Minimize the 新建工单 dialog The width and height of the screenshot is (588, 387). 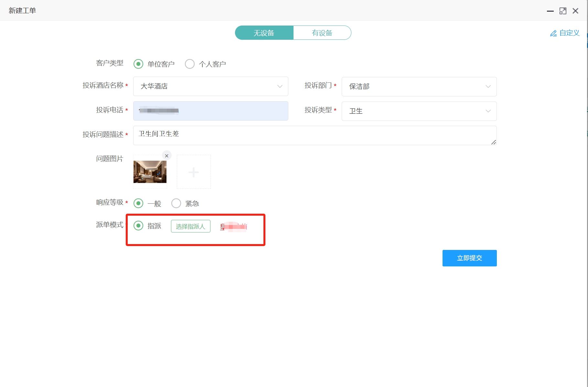(x=550, y=11)
